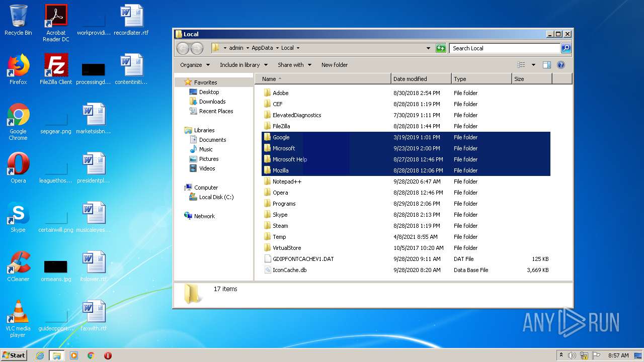644x362 pixels.
Task: Open the Music library
Action: click(206, 149)
